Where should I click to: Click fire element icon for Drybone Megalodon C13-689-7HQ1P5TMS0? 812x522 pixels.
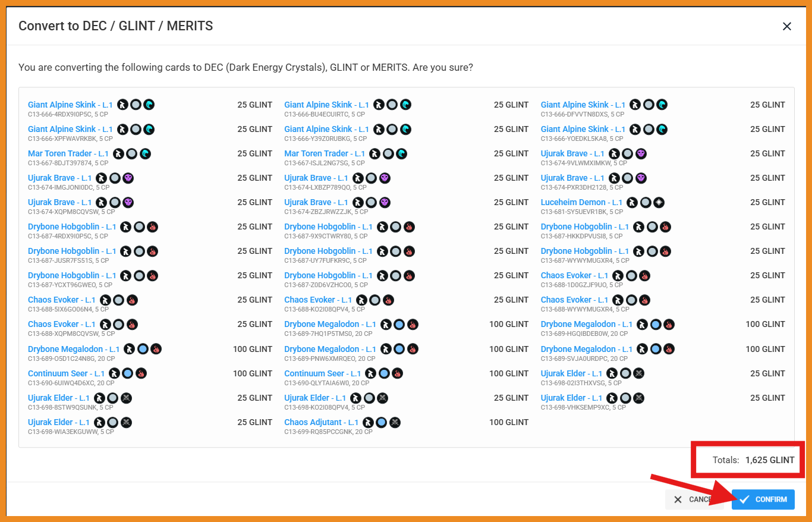tap(413, 324)
